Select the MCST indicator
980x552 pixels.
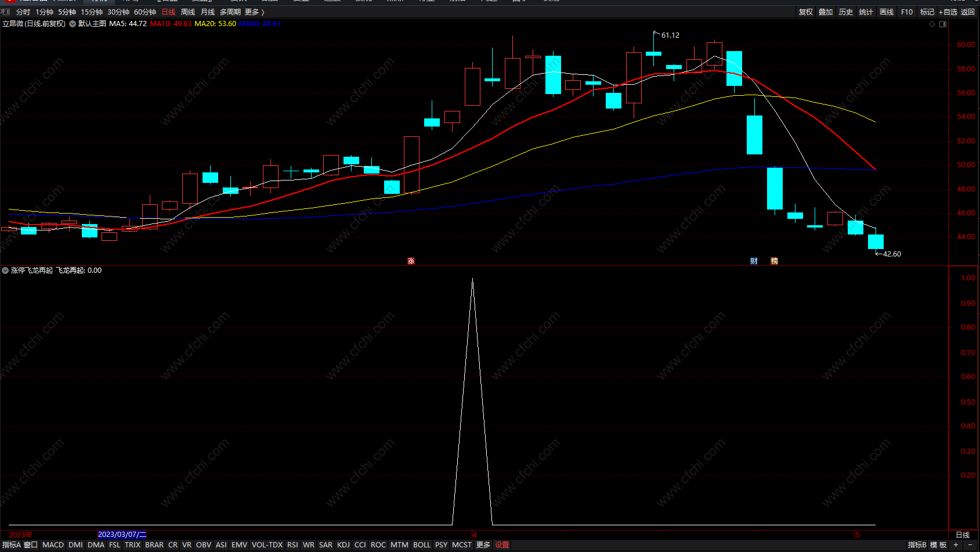pyautogui.click(x=462, y=545)
